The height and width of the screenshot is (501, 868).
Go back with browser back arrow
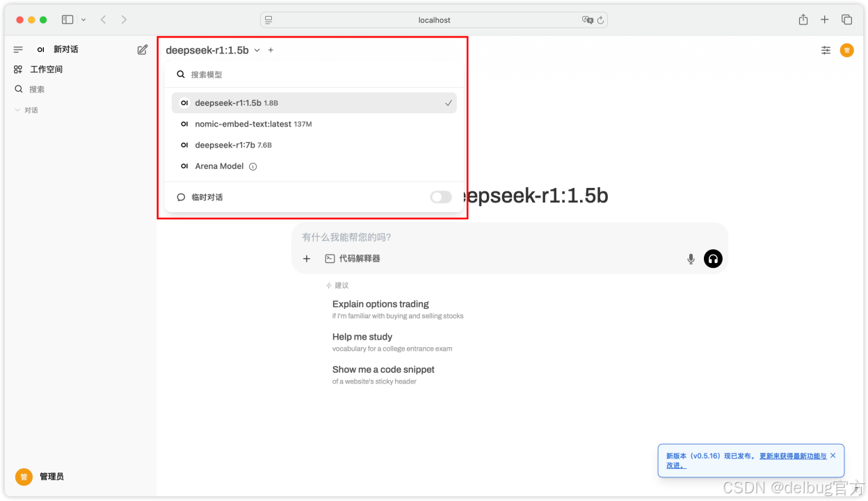coord(103,19)
